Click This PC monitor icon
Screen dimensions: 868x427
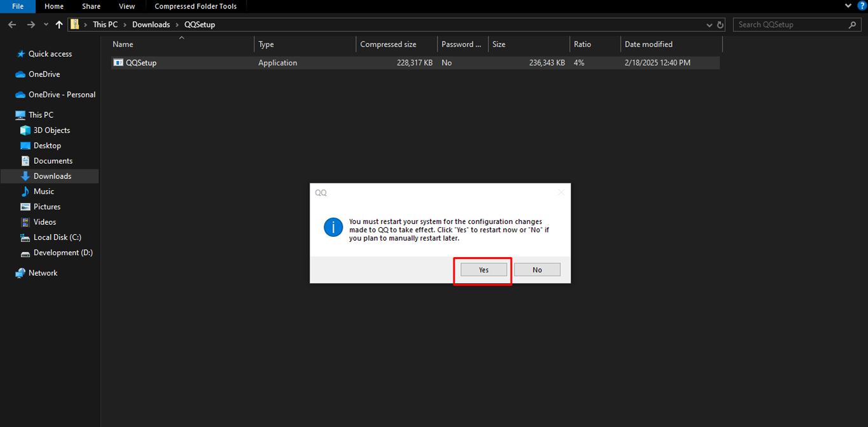click(20, 115)
